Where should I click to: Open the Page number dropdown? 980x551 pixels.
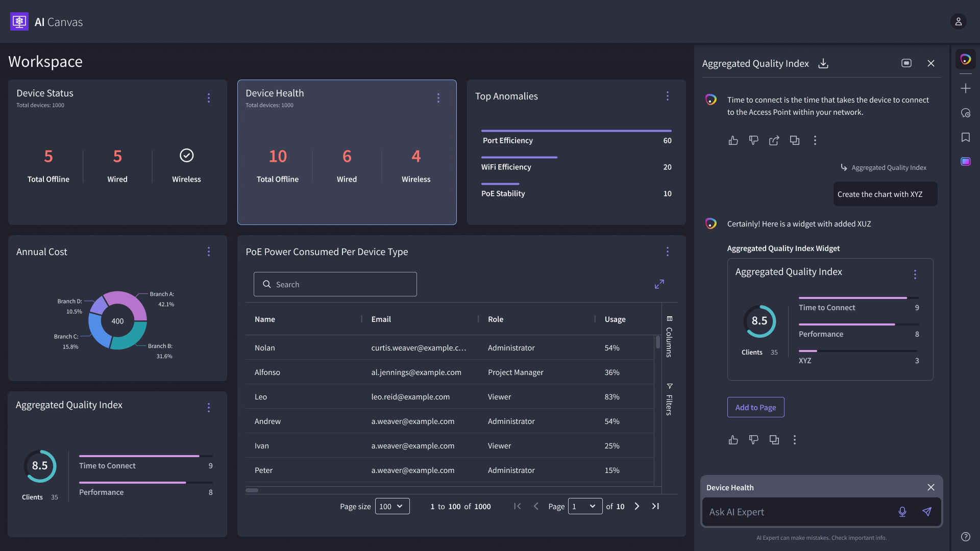[584, 506]
